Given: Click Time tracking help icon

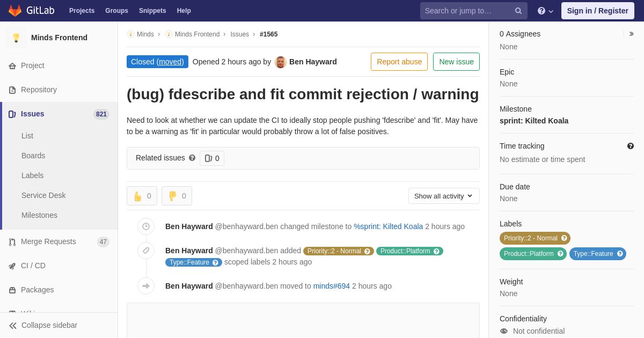Looking at the screenshot, I should click(x=630, y=146).
